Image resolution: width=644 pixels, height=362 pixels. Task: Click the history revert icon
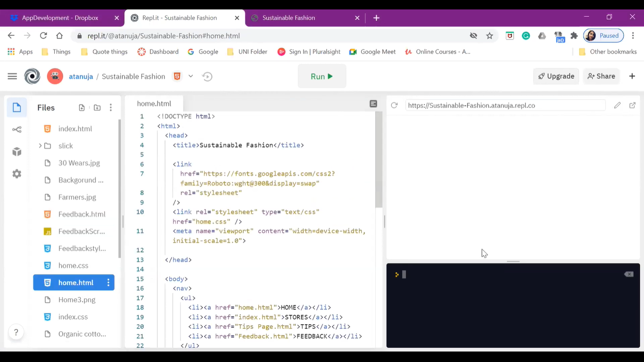207,76
